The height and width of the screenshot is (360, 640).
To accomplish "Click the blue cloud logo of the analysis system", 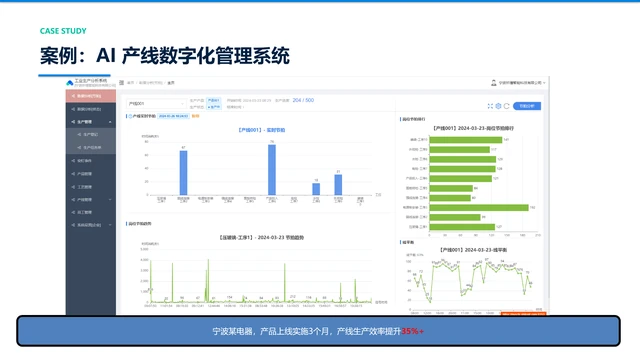I will pyautogui.click(x=70, y=83).
